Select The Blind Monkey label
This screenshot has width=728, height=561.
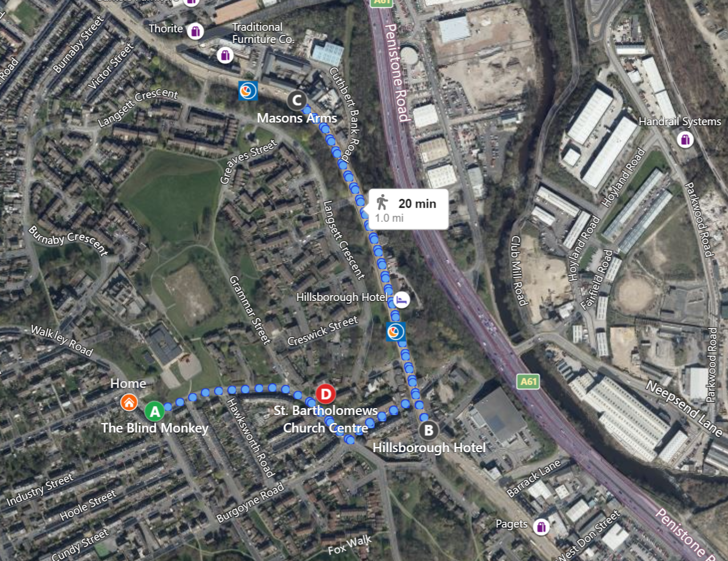click(x=155, y=428)
